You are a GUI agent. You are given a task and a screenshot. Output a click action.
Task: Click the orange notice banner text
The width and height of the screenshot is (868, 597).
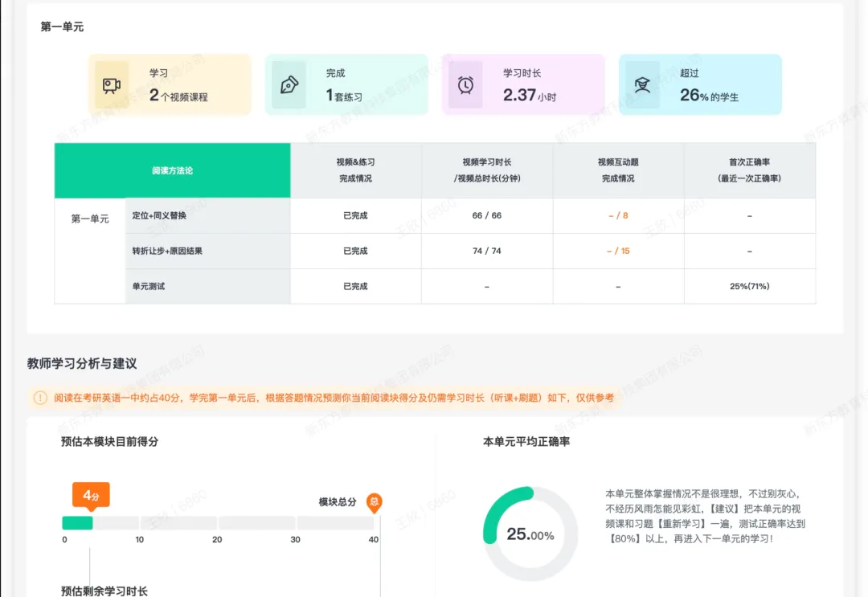point(334,398)
